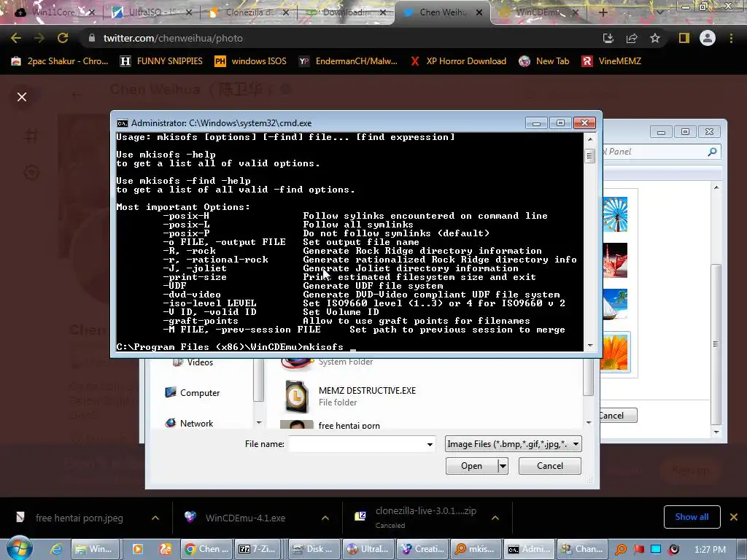Switch to the WinCDEmu tab

click(x=538, y=12)
